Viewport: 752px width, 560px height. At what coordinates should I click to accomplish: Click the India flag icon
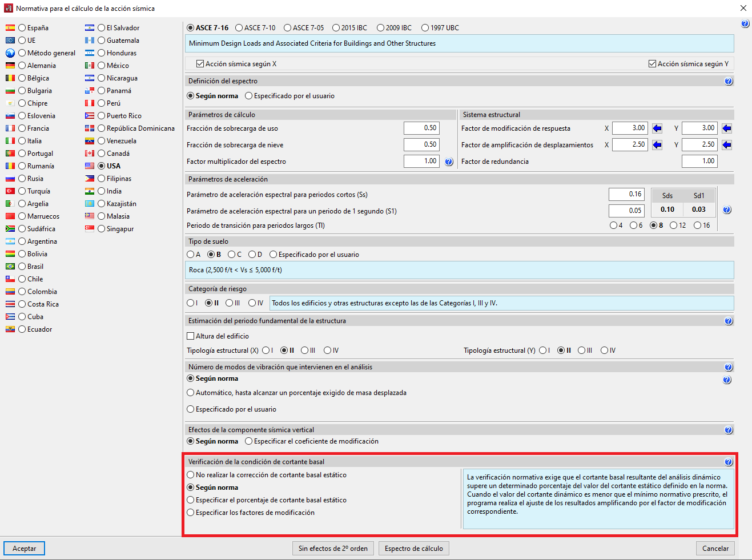click(90, 191)
